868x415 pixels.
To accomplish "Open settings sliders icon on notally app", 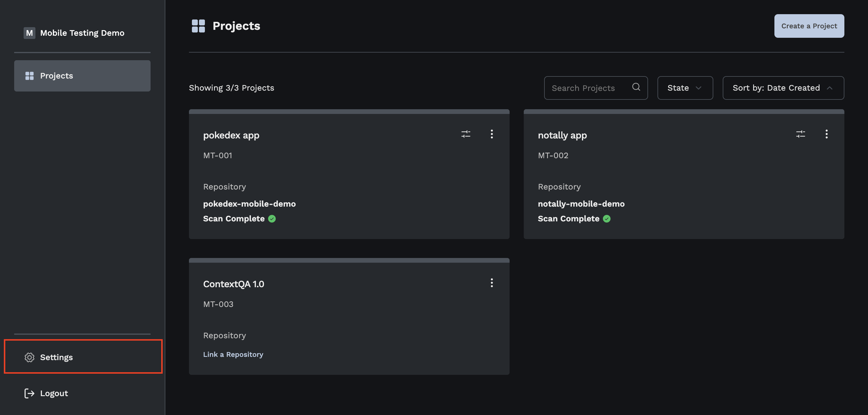I will point(800,134).
